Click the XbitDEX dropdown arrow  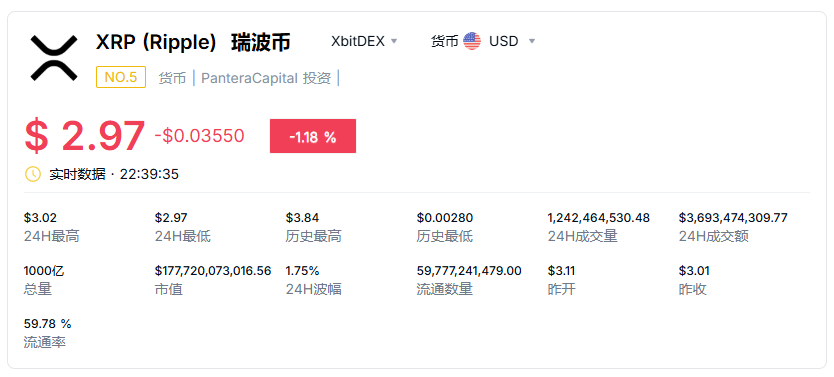[394, 41]
